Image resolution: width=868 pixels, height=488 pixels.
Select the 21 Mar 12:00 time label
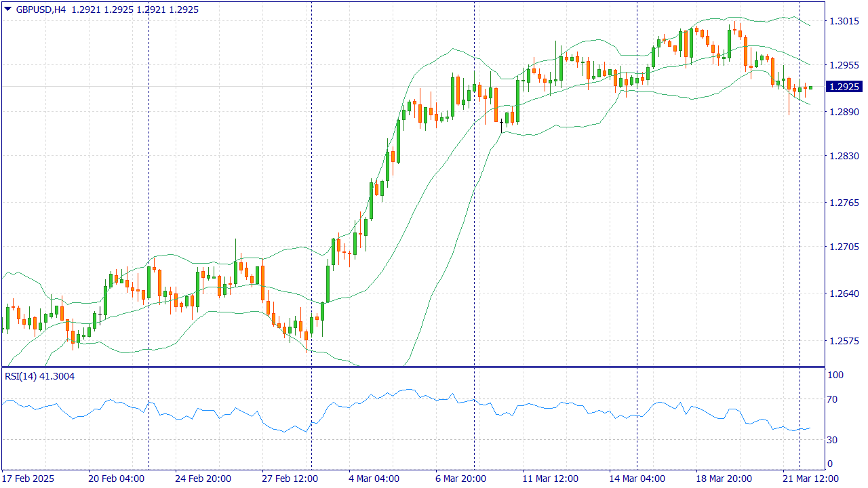pyautogui.click(x=810, y=479)
